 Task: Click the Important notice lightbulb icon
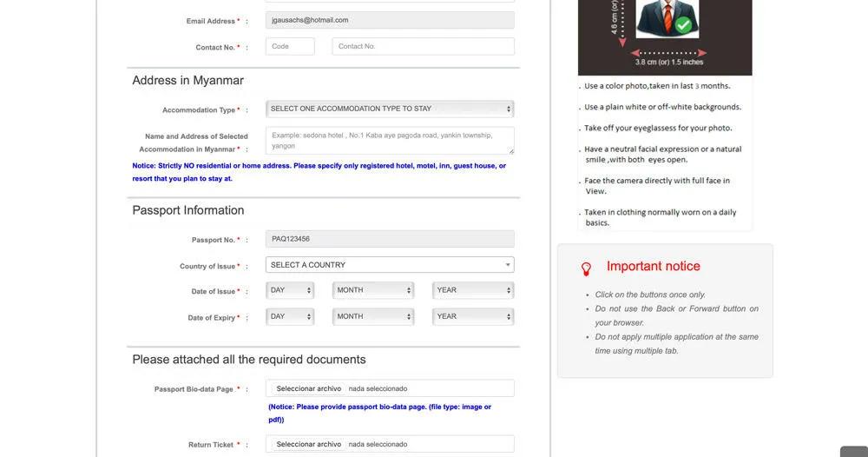(x=586, y=269)
